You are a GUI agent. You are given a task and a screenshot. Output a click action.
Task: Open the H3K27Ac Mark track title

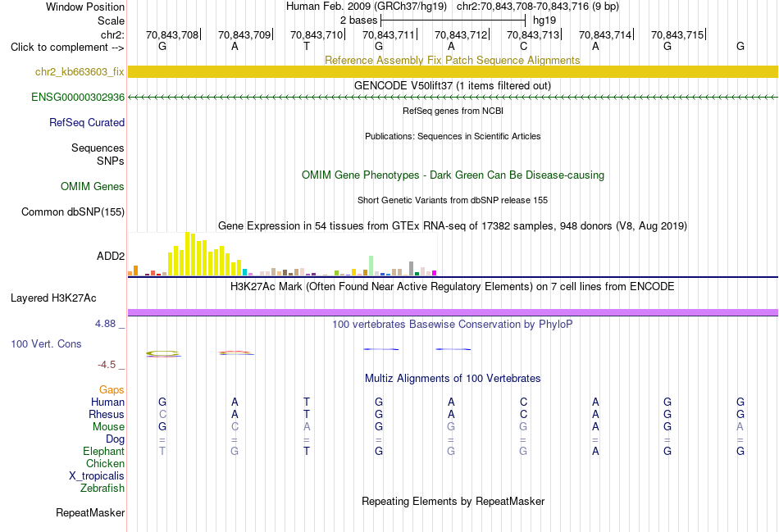tap(452, 287)
